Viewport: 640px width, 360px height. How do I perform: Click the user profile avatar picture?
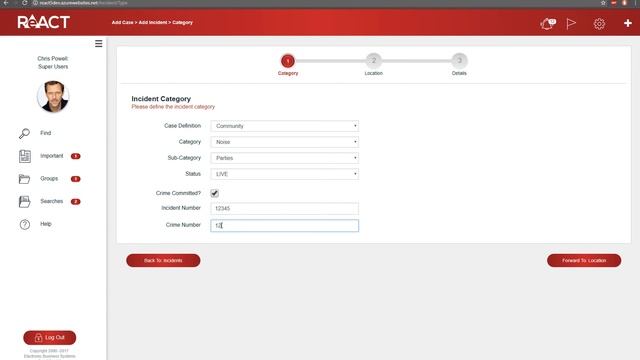pyautogui.click(x=53, y=97)
